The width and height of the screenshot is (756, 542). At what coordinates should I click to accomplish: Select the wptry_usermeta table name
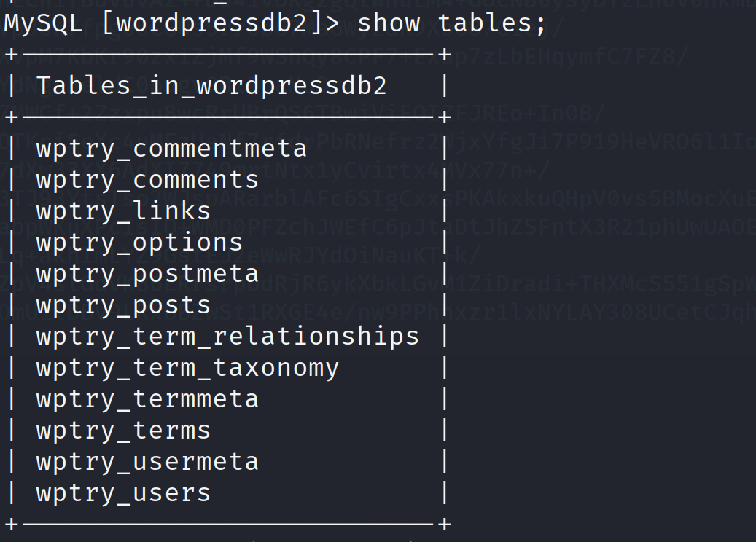click(147, 462)
